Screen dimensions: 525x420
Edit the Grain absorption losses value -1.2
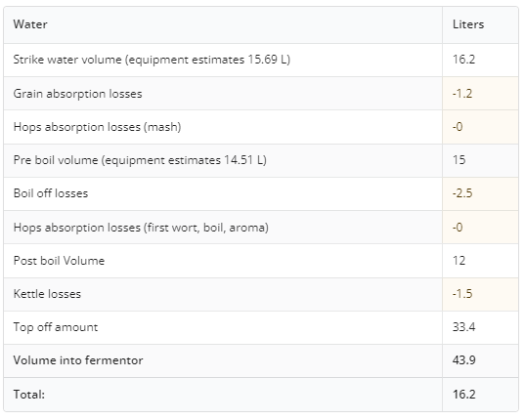point(480,94)
